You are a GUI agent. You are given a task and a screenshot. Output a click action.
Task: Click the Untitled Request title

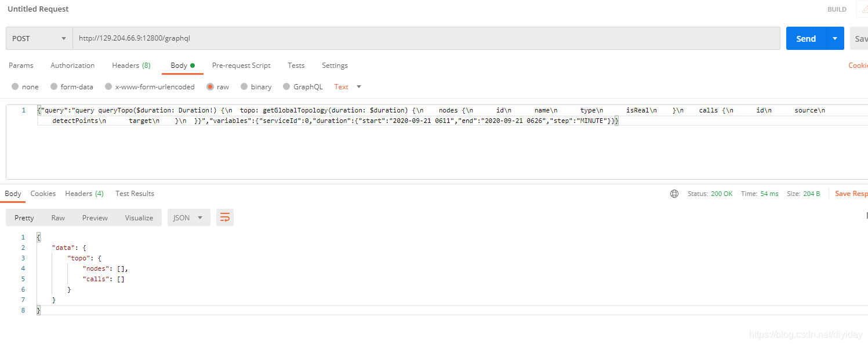[38, 9]
